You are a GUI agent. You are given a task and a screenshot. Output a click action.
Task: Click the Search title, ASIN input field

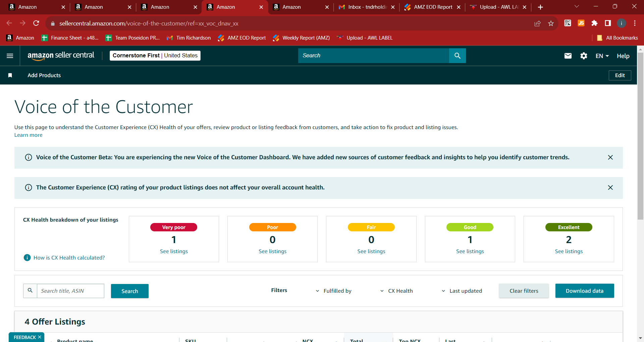pos(70,291)
